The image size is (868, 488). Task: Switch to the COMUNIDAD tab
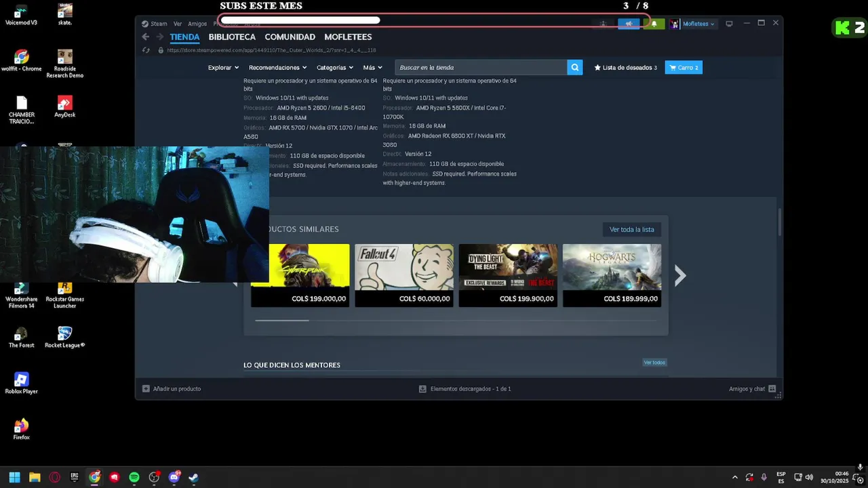(290, 37)
